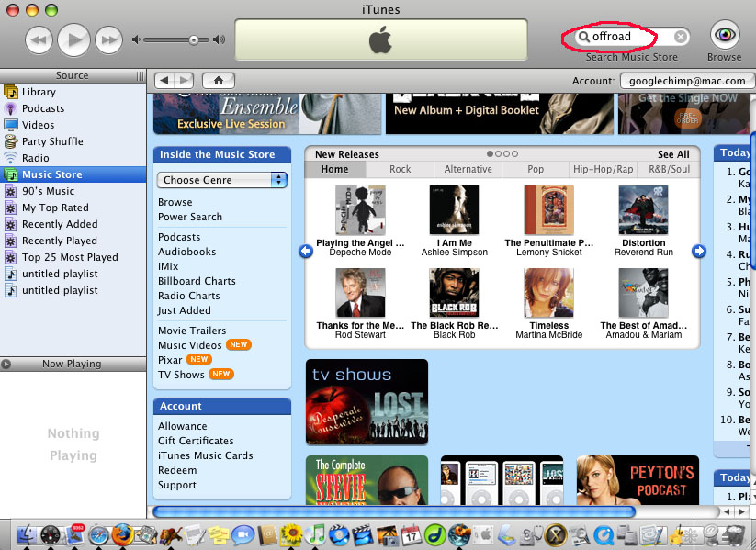Open the I Am Me album cover
This screenshot has width=756, height=550.
[x=454, y=210]
